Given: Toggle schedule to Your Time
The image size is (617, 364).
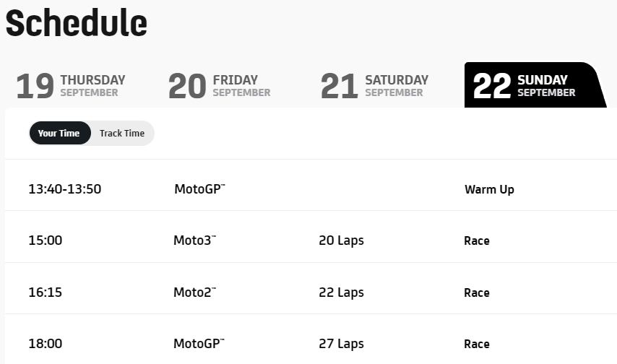Looking at the screenshot, I should click(x=59, y=134).
